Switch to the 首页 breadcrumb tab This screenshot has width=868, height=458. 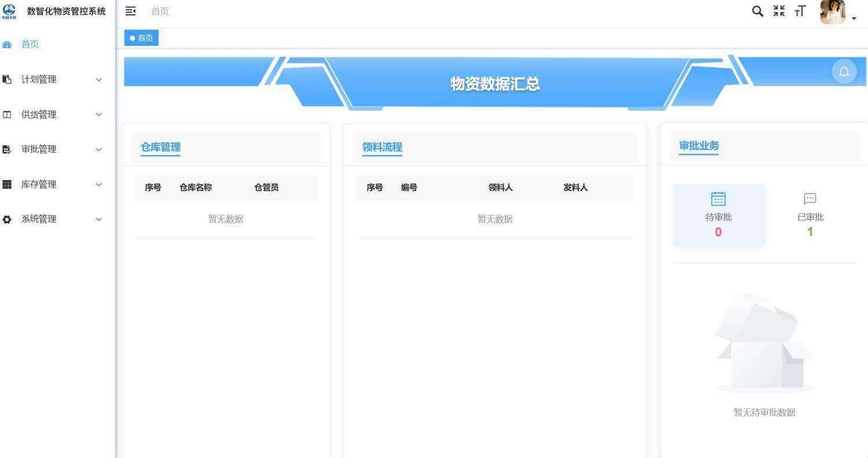coord(141,38)
